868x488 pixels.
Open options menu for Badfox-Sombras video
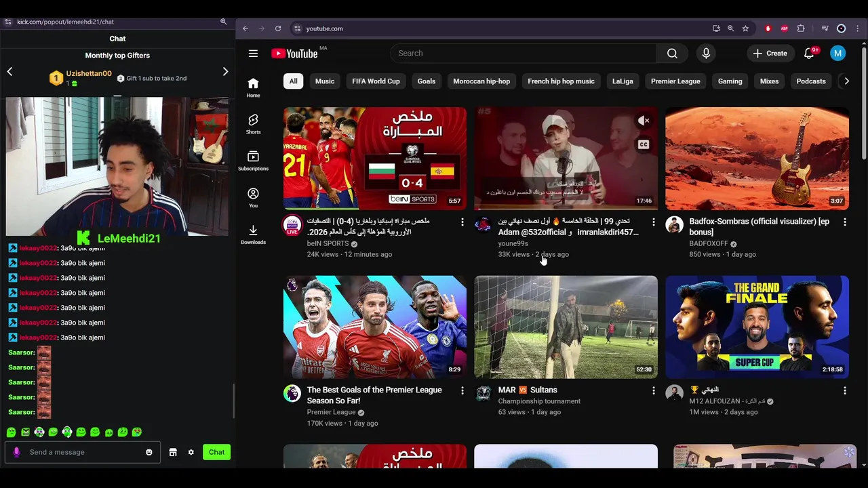point(845,222)
